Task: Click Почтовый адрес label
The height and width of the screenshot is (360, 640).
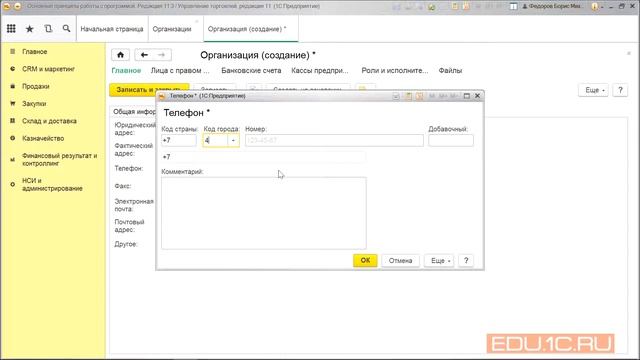Action: pyautogui.click(x=129, y=226)
